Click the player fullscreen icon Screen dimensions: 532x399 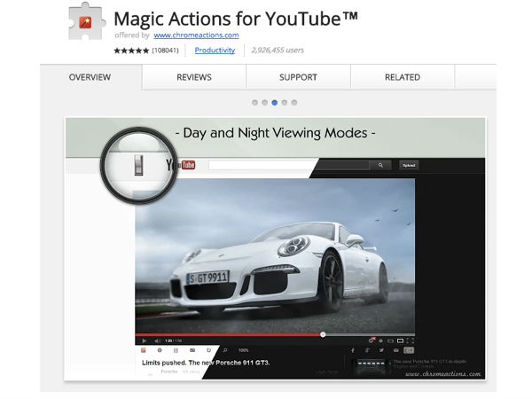pos(411,340)
